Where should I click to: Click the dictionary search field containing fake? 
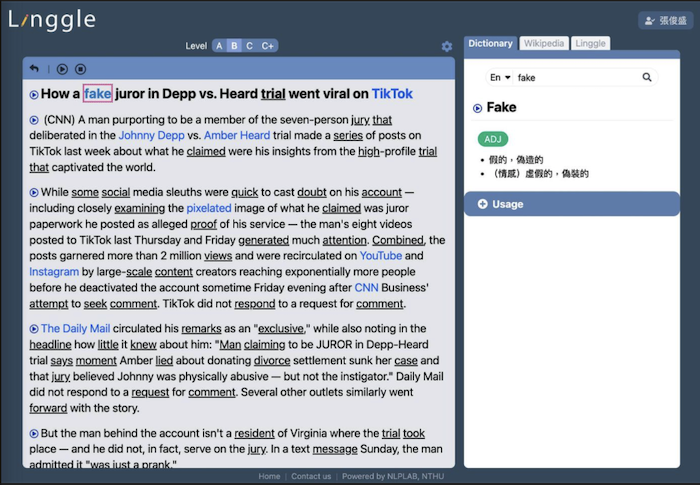[x=575, y=77]
